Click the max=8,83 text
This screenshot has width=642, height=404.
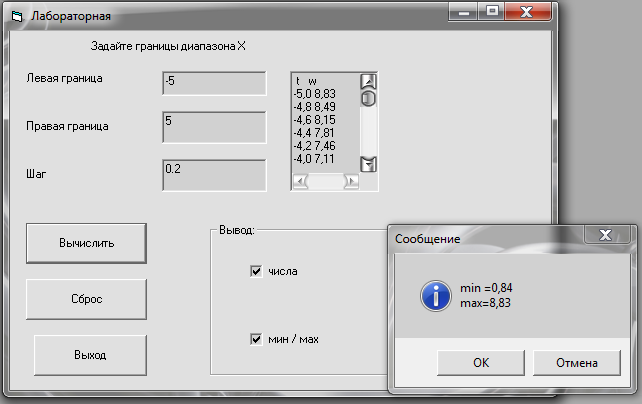(486, 303)
